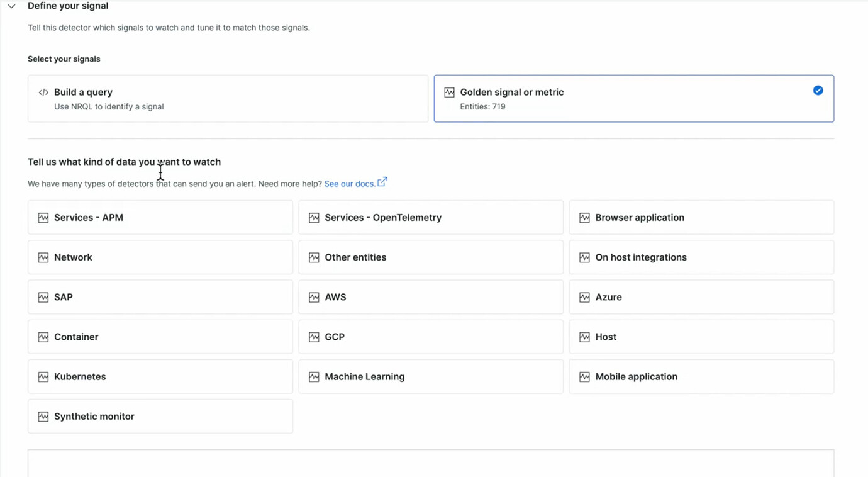This screenshot has width=868, height=477.
Task: Click the metric icon on Services - APM card
Action: pyautogui.click(x=43, y=216)
